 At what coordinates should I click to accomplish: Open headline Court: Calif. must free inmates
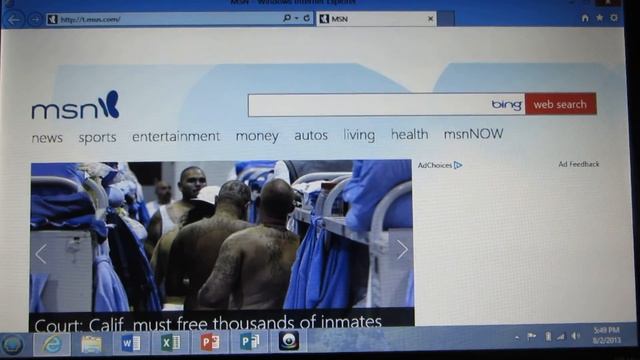pos(208,323)
